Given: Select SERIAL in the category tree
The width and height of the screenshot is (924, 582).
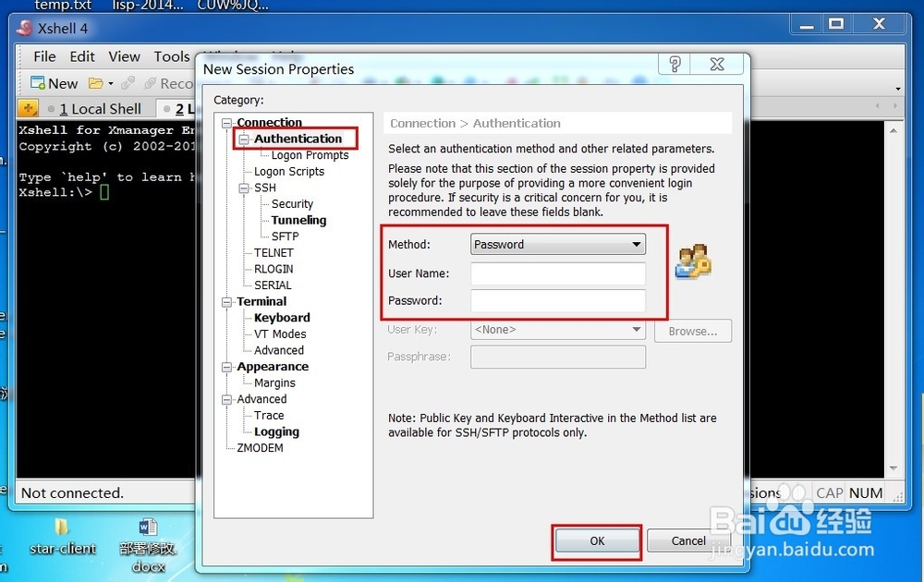Looking at the screenshot, I should click(273, 285).
